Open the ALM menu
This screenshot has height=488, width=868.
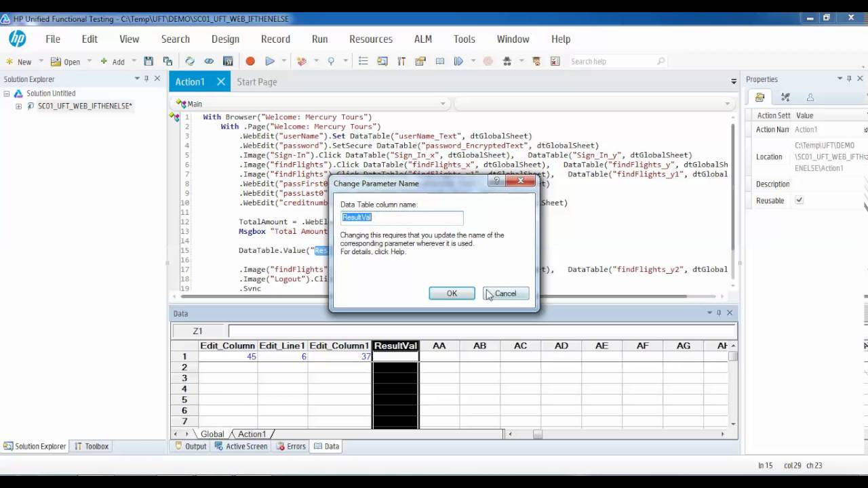tap(423, 39)
